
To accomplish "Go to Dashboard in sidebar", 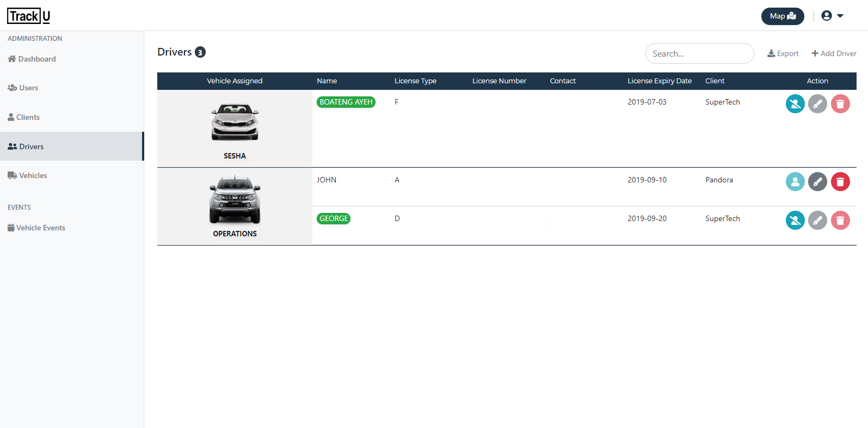I will 32,59.
